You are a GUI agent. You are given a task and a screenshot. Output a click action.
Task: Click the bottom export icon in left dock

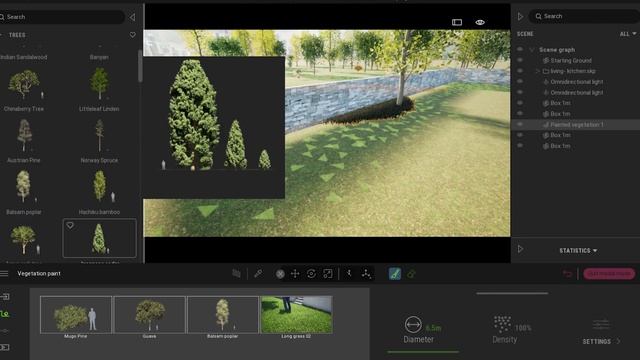4,347
